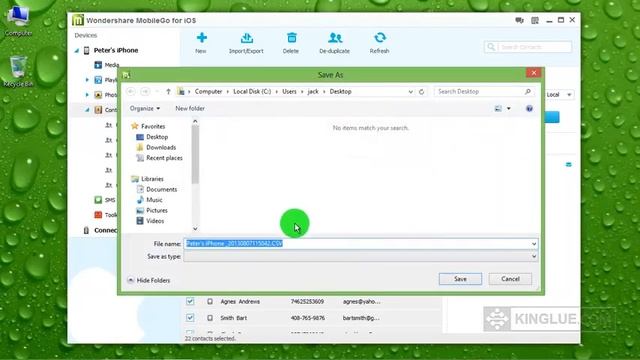The height and width of the screenshot is (360, 640).
Task: Click Users in the address breadcrumb
Action: 289,91
